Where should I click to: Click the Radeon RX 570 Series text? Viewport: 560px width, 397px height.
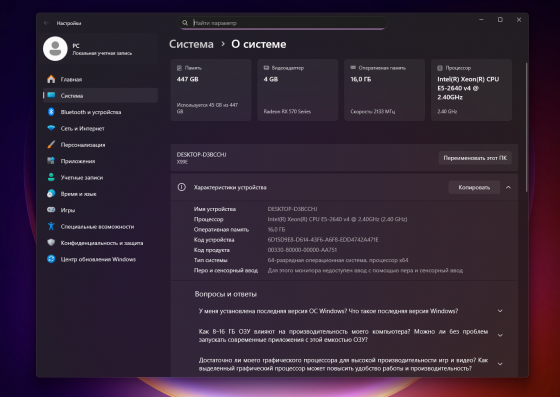[287, 111]
